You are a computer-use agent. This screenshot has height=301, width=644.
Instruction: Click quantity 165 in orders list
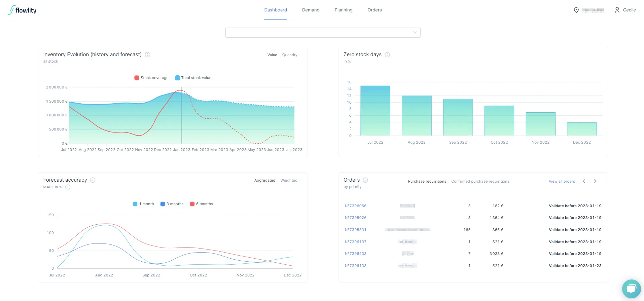(x=467, y=230)
